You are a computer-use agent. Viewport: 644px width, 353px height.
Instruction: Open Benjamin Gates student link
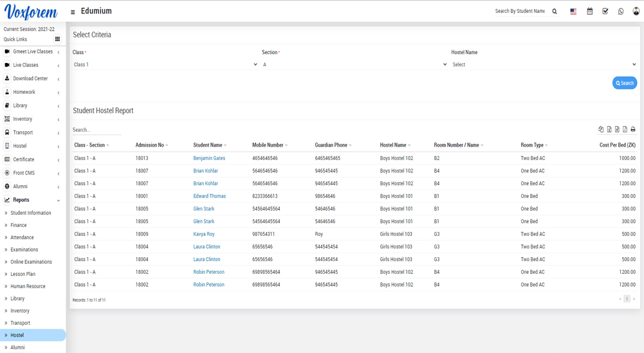(209, 158)
